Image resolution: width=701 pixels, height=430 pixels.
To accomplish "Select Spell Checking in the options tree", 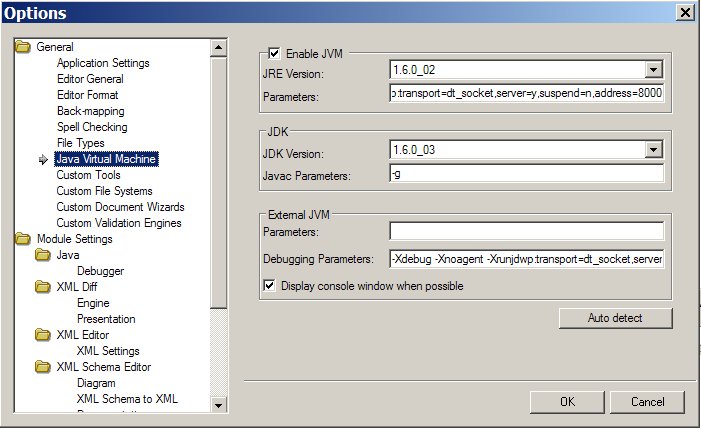I will pyautogui.click(x=92, y=127).
